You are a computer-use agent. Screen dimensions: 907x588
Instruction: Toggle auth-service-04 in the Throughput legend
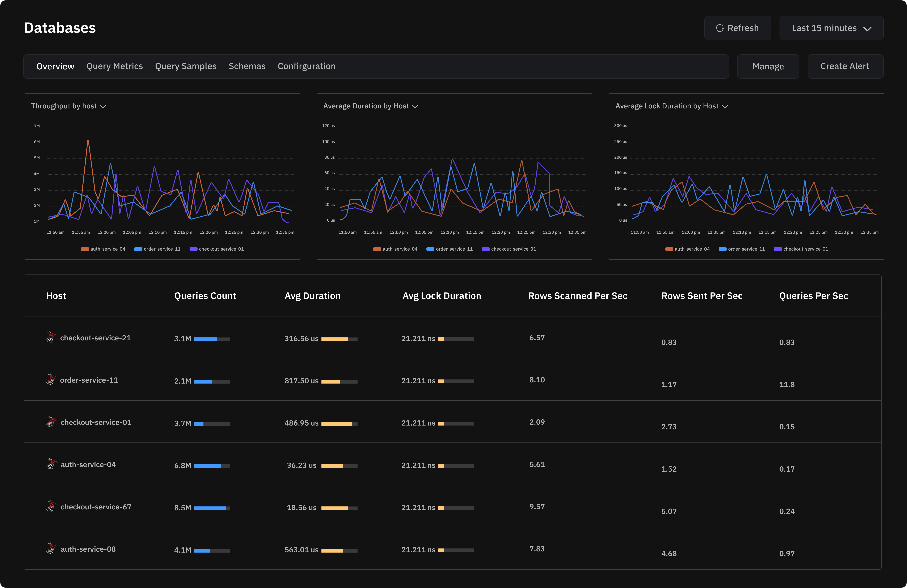pyautogui.click(x=103, y=249)
